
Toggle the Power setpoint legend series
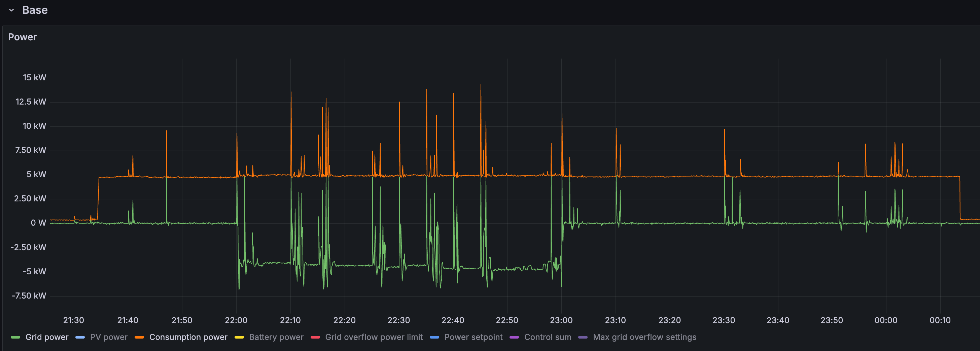473,337
